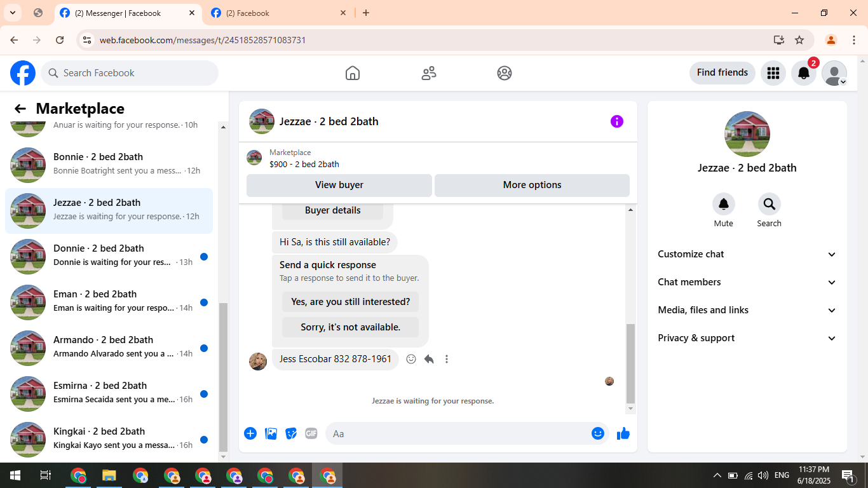Open the Kingkai · 2 bed 2bath chat
Screen dimensions: 868x488
(109, 440)
